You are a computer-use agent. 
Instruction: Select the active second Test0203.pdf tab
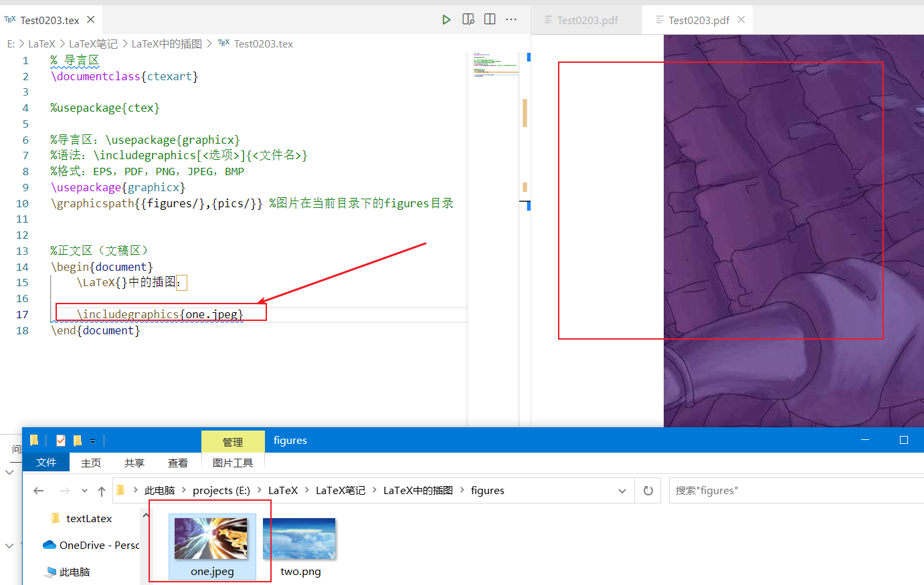pos(699,20)
